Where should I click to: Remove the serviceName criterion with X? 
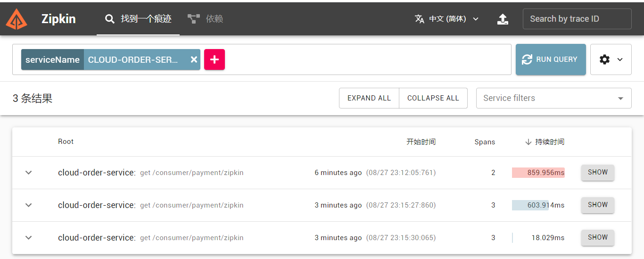coord(194,59)
